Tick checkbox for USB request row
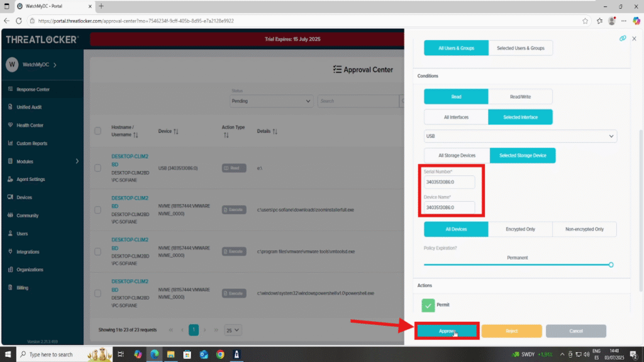 (x=97, y=168)
